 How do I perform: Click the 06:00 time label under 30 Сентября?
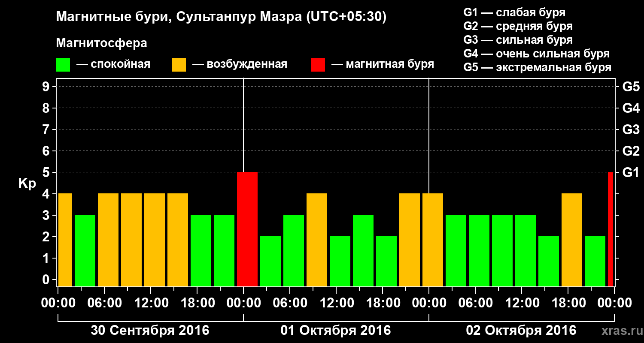(106, 303)
